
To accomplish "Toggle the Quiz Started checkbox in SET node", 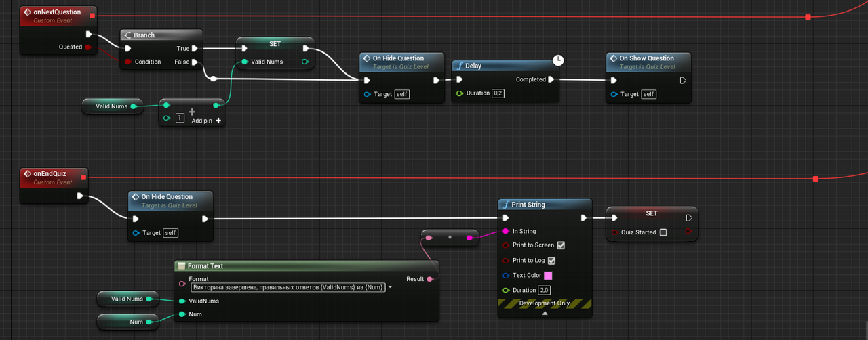I will (663, 232).
